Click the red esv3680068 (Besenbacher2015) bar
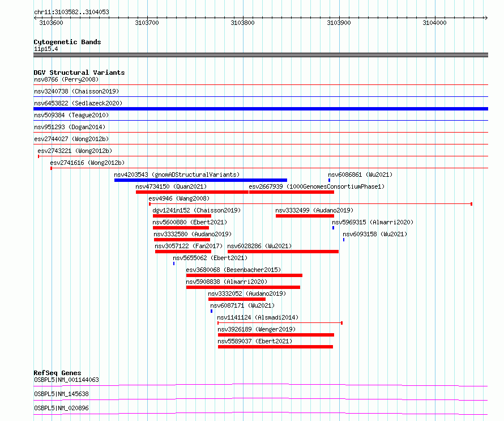Screen dimensions: 504x421 244,275
